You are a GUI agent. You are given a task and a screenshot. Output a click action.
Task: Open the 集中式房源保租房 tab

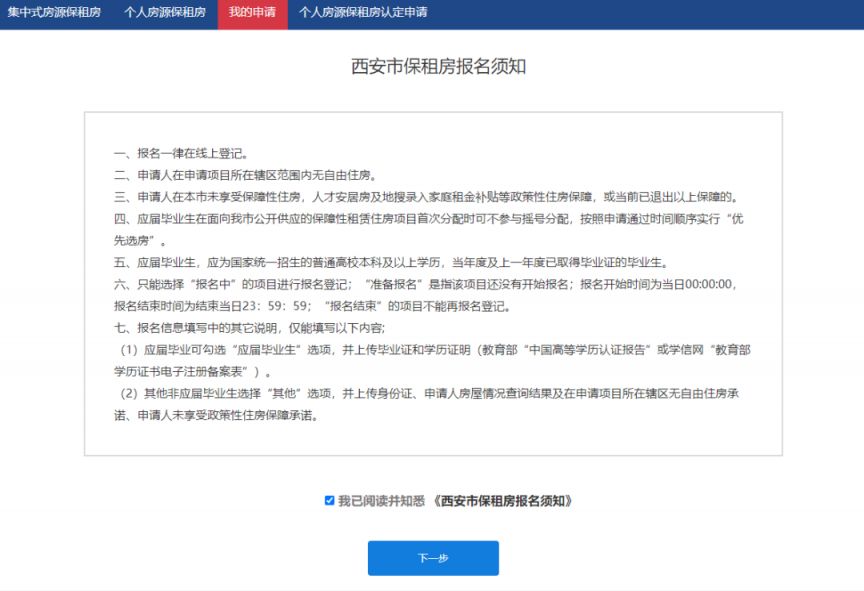pos(54,12)
